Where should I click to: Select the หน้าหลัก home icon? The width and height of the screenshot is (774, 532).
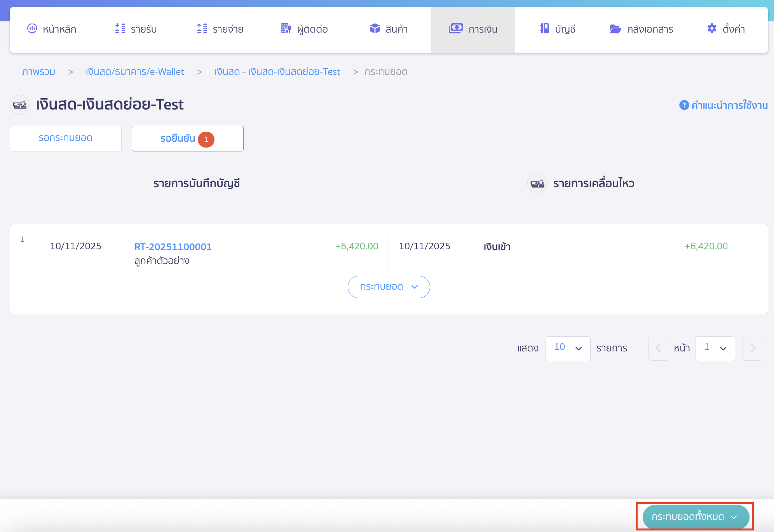pyautogui.click(x=32, y=29)
